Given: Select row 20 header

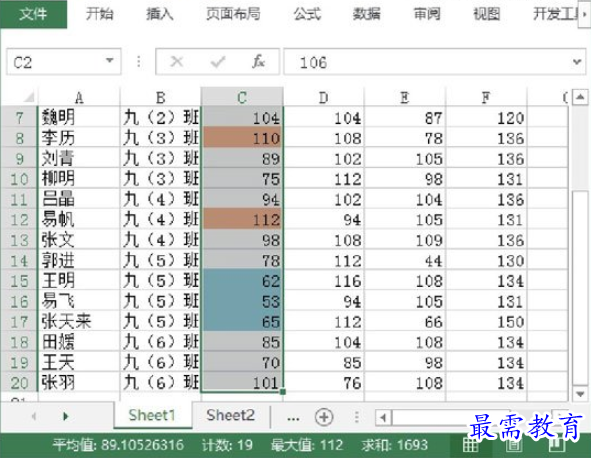Looking at the screenshot, I should point(19,383).
